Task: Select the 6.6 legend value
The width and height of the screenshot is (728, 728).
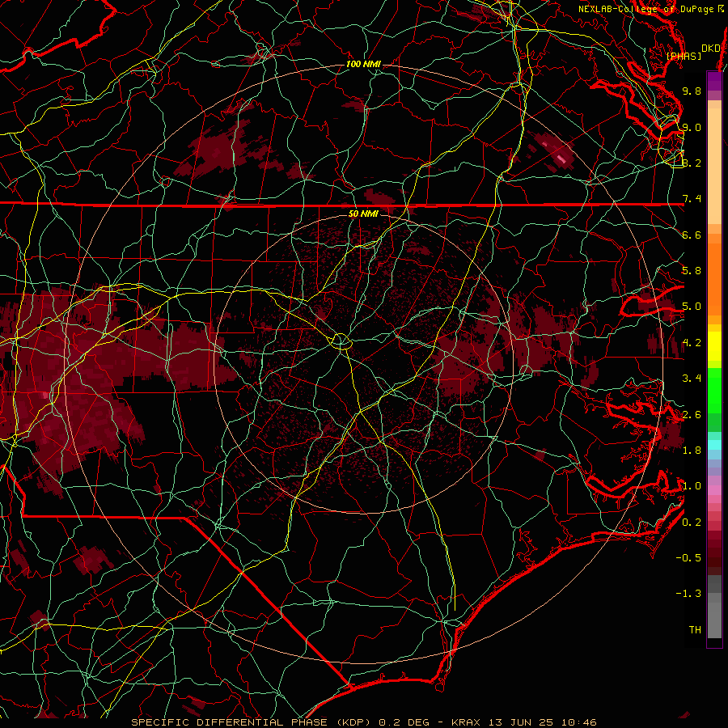Action: (692, 235)
